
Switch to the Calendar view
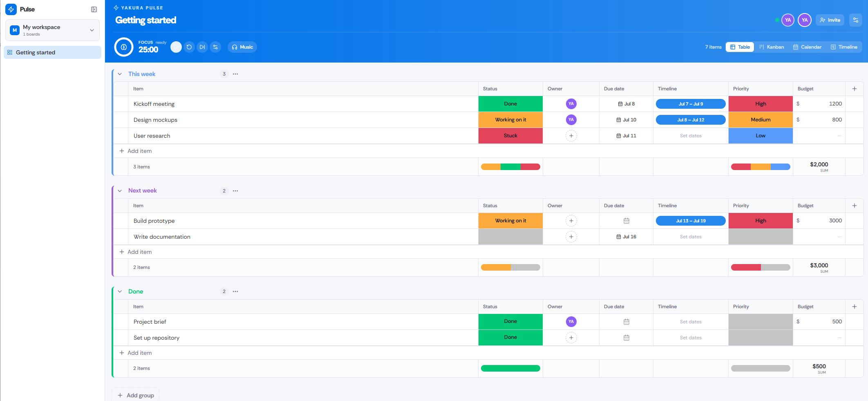click(807, 47)
